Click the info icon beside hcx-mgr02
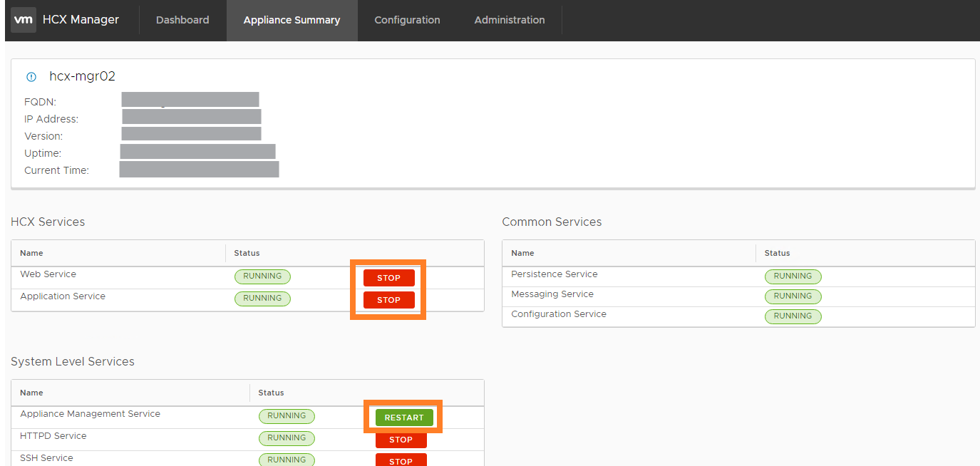Screen dimensions: 980x466 coord(31,77)
